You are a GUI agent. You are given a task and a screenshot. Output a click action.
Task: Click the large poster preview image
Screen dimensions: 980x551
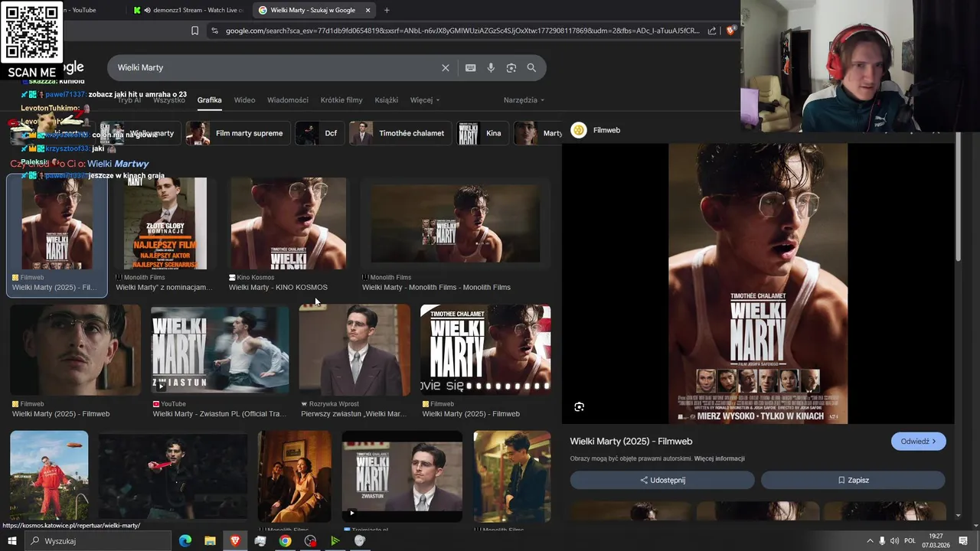(758, 283)
